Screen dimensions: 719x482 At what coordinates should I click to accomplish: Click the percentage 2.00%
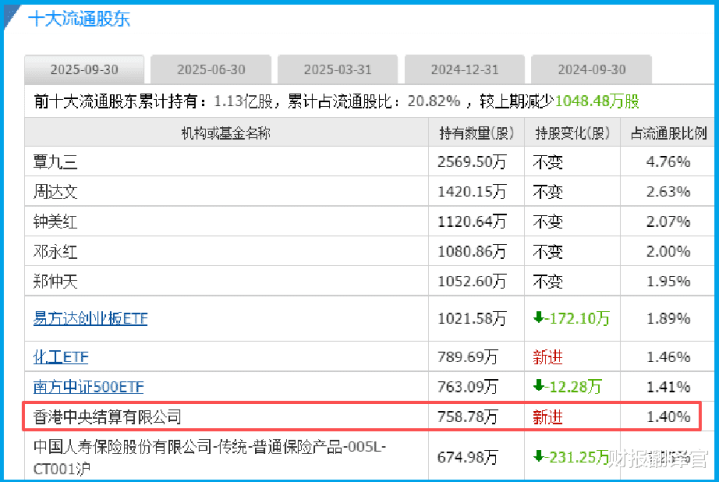[x=668, y=251]
